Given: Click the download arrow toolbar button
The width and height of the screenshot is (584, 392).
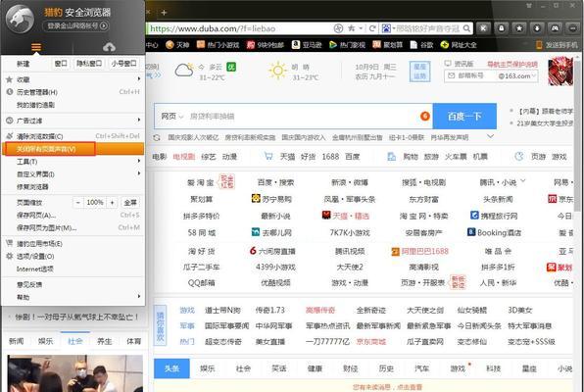Looking at the screenshot, I should pos(537,28).
